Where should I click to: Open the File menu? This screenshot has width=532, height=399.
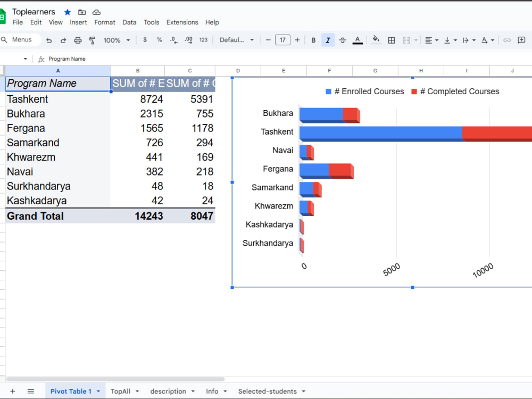(x=18, y=22)
